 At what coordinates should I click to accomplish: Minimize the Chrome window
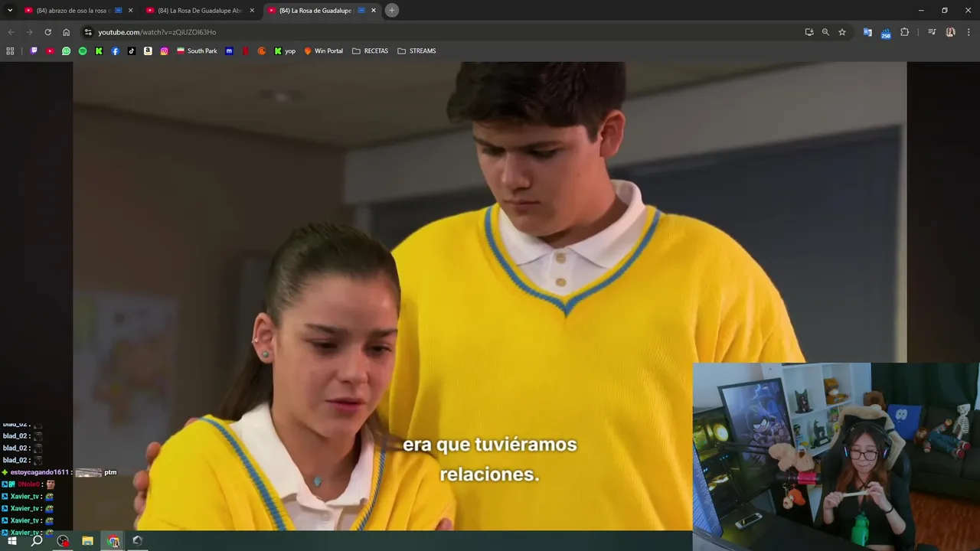point(921,10)
